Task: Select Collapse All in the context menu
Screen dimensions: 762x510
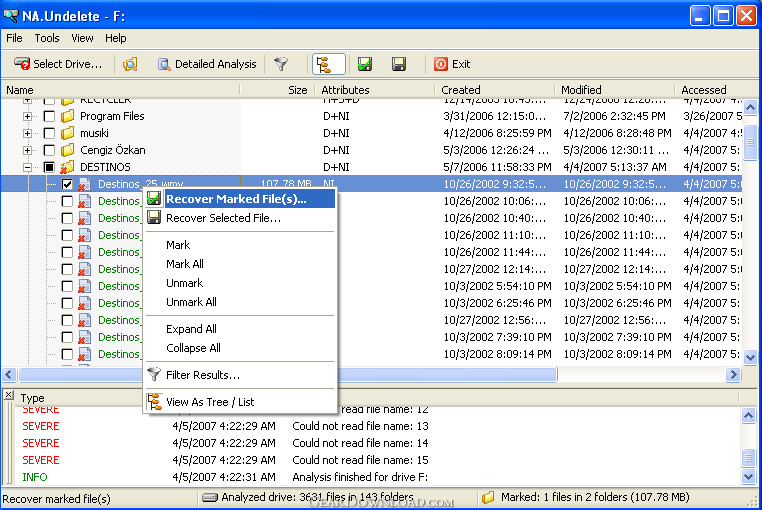Action: (240, 348)
